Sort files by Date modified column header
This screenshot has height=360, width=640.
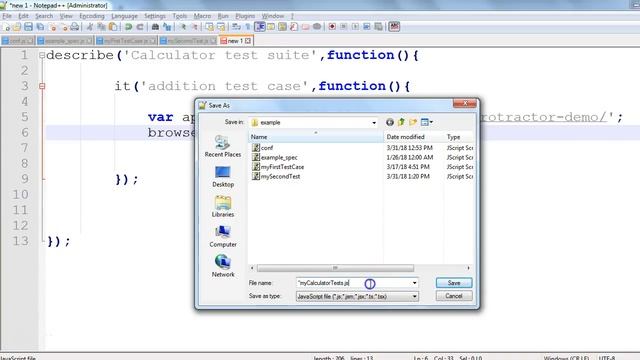[x=413, y=137]
